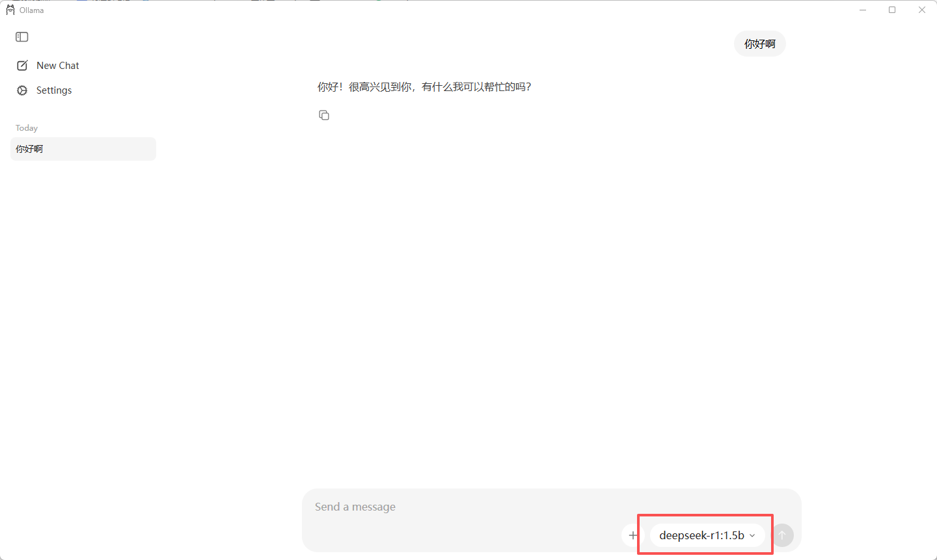The width and height of the screenshot is (937, 560).
Task: Maximize the Ollama window
Action: coord(892,10)
